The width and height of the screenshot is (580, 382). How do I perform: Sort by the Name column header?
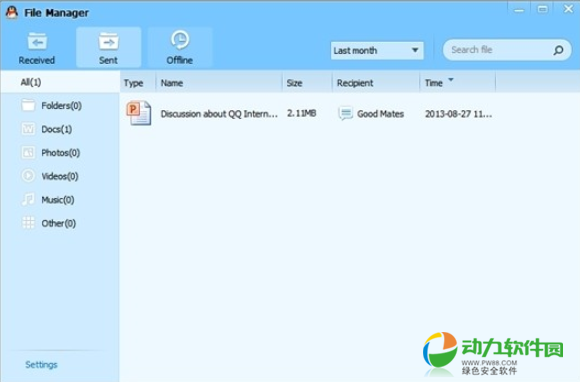coord(219,83)
